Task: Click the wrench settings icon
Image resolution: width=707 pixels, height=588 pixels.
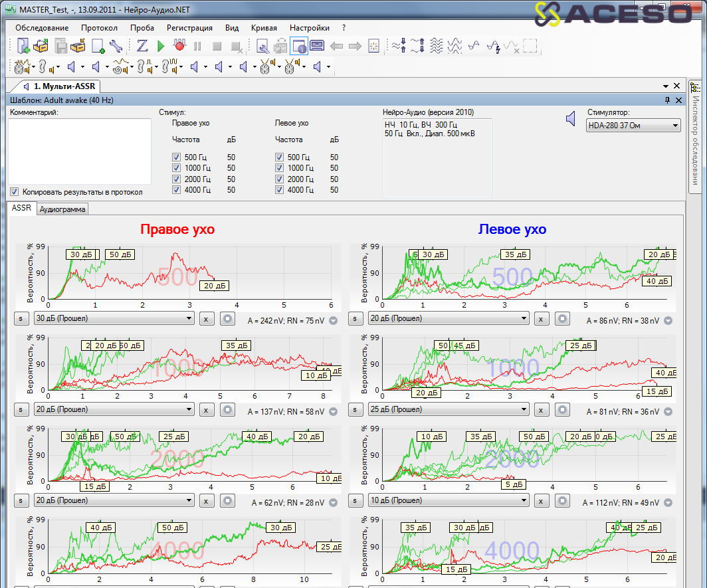Action: tap(116, 46)
